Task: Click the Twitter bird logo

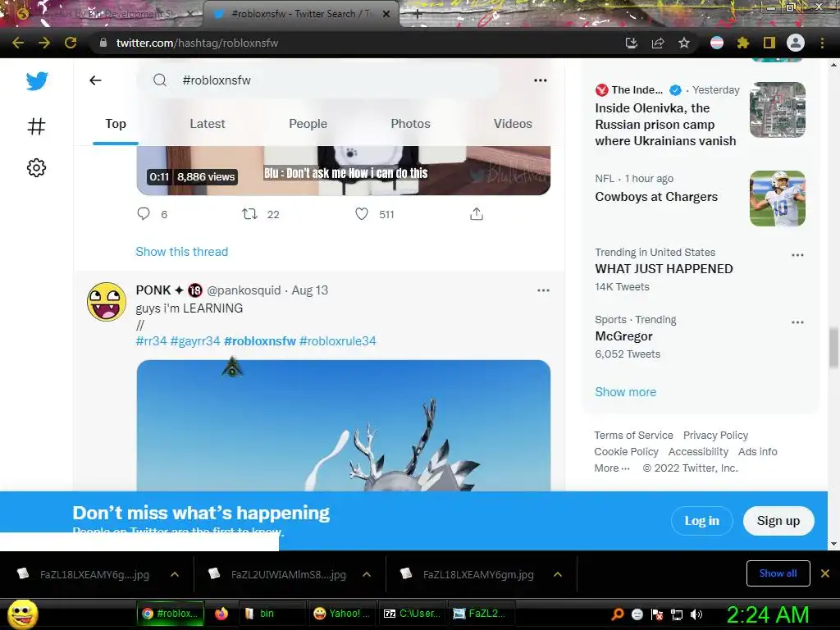Action: pyautogui.click(x=37, y=81)
